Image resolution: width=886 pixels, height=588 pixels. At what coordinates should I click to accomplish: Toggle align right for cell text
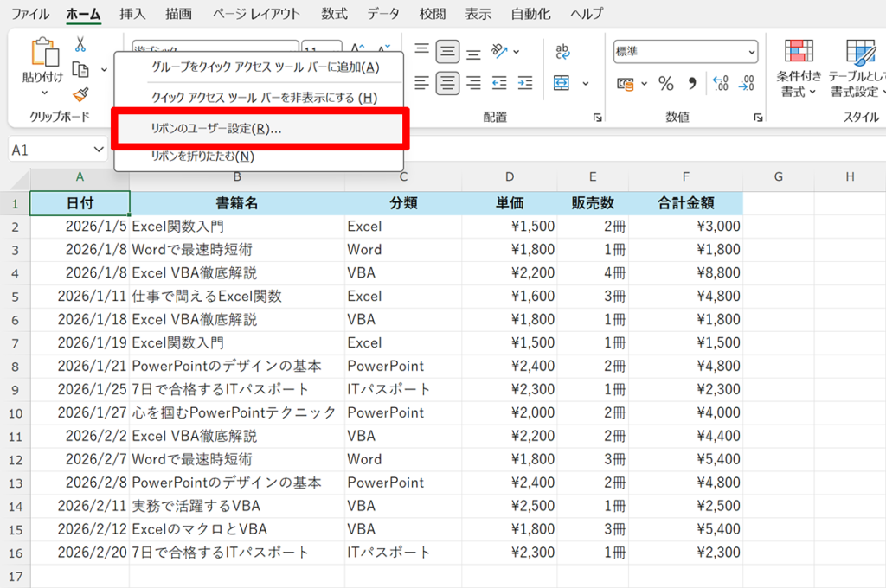click(x=473, y=83)
